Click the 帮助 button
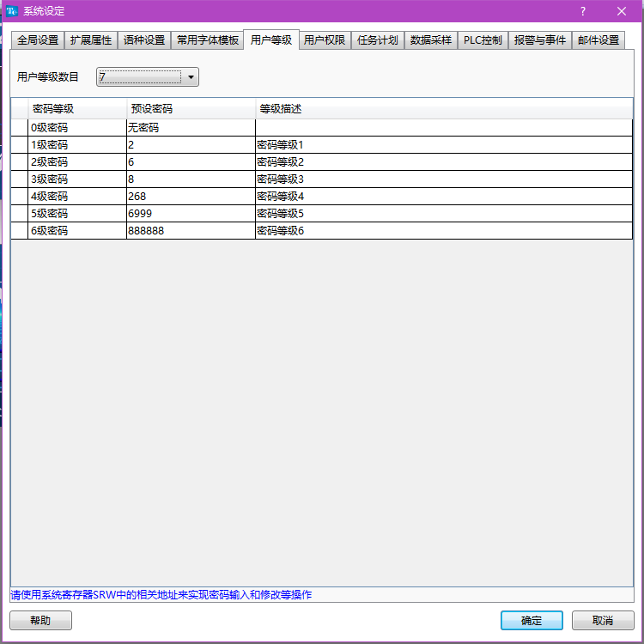 pyautogui.click(x=40, y=620)
